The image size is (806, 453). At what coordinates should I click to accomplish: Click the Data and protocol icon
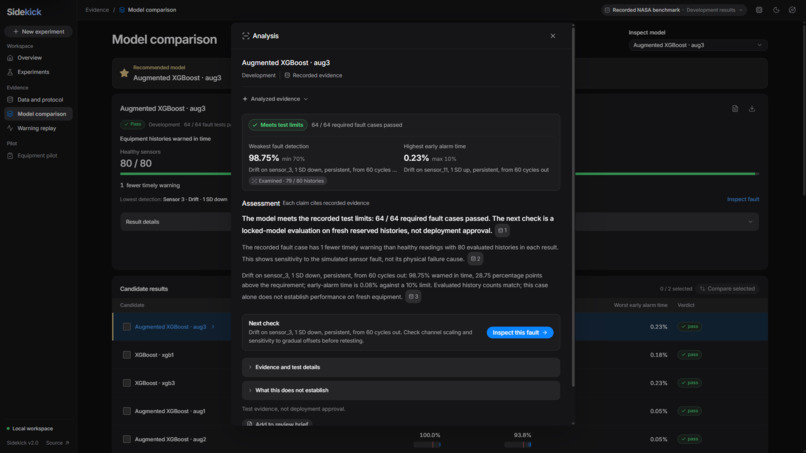[10, 100]
